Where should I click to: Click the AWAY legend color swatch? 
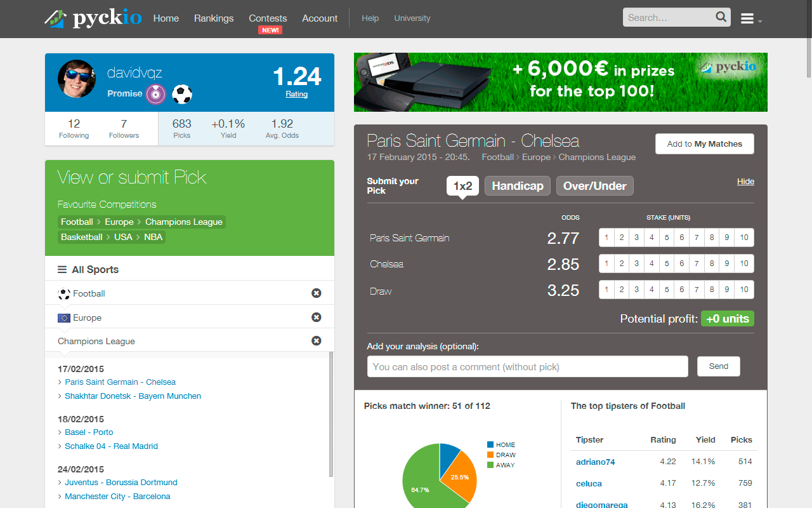click(x=490, y=465)
